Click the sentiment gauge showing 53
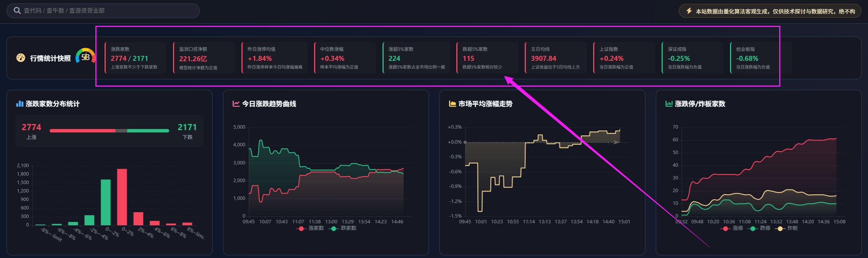 click(85, 57)
